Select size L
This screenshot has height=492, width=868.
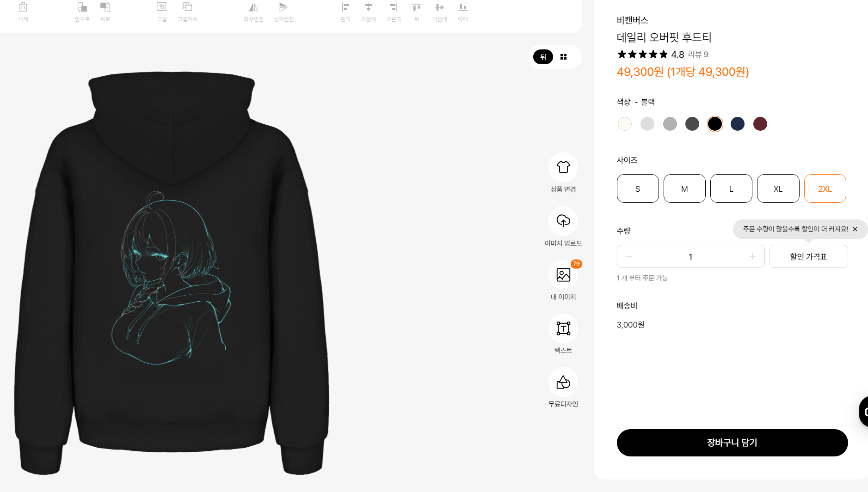(x=731, y=188)
